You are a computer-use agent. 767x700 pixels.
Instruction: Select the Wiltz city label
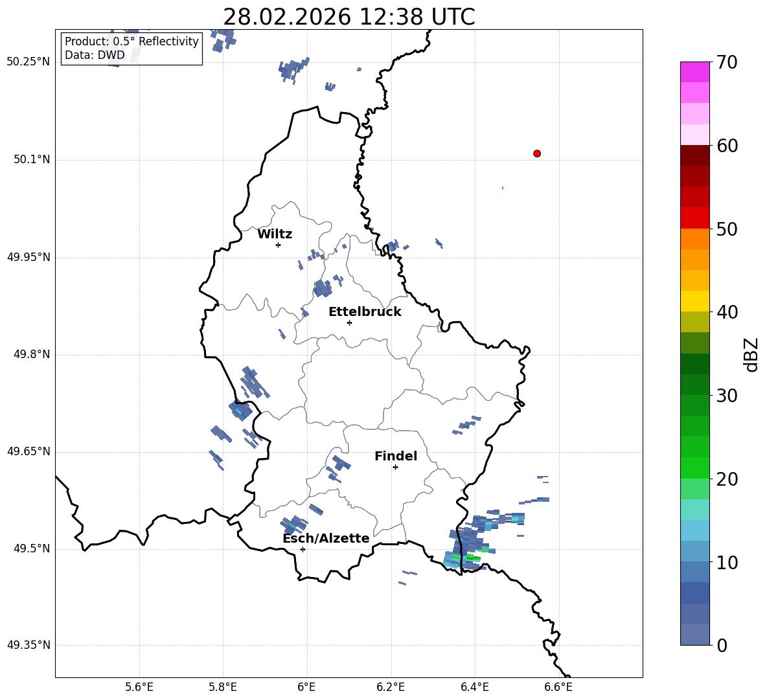[x=275, y=234]
